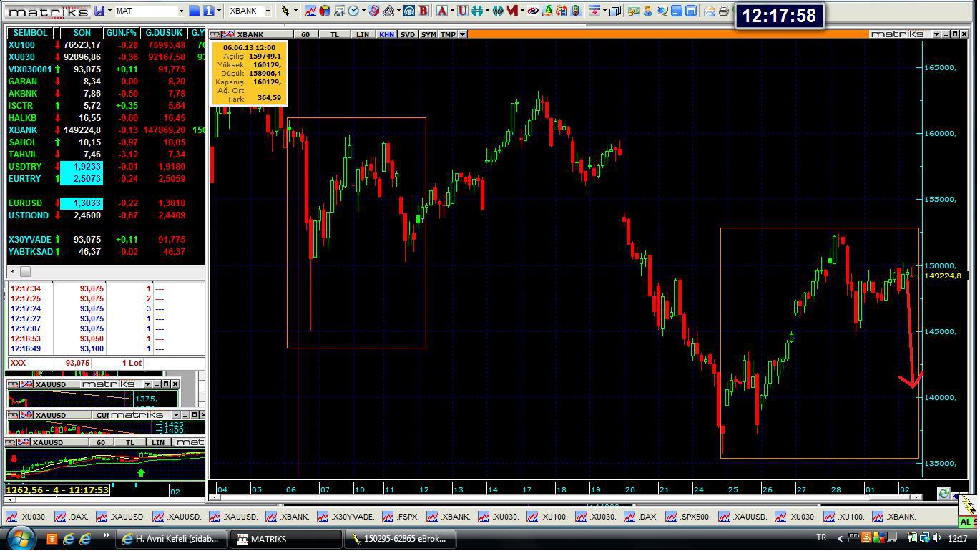
Task: Click the pink stacked books toolbar icon
Action: [374, 11]
